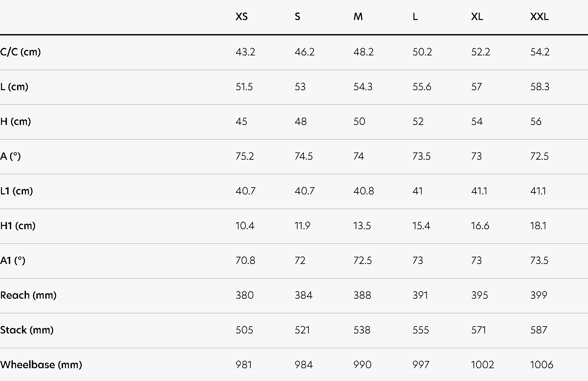Select the C/C (cm) row label
The width and height of the screenshot is (588, 381).
(20, 52)
